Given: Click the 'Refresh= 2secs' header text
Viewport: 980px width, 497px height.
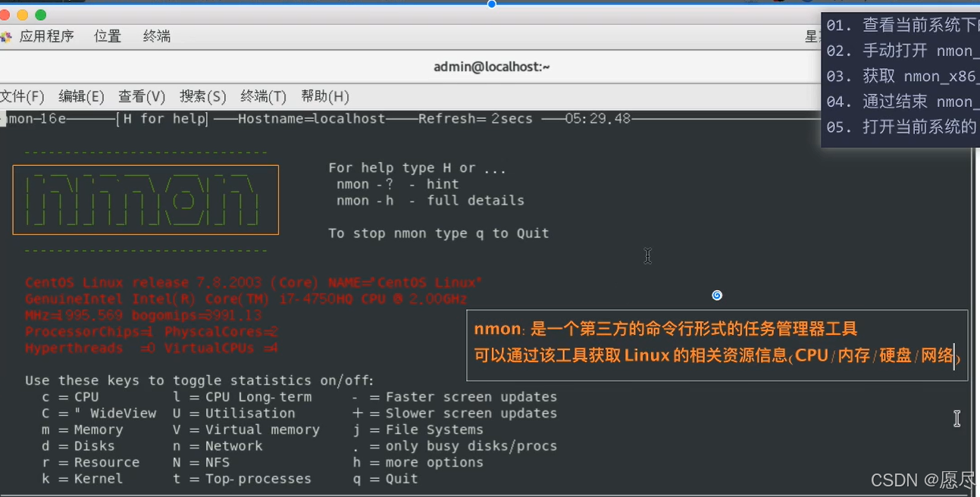Looking at the screenshot, I should [475, 119].
